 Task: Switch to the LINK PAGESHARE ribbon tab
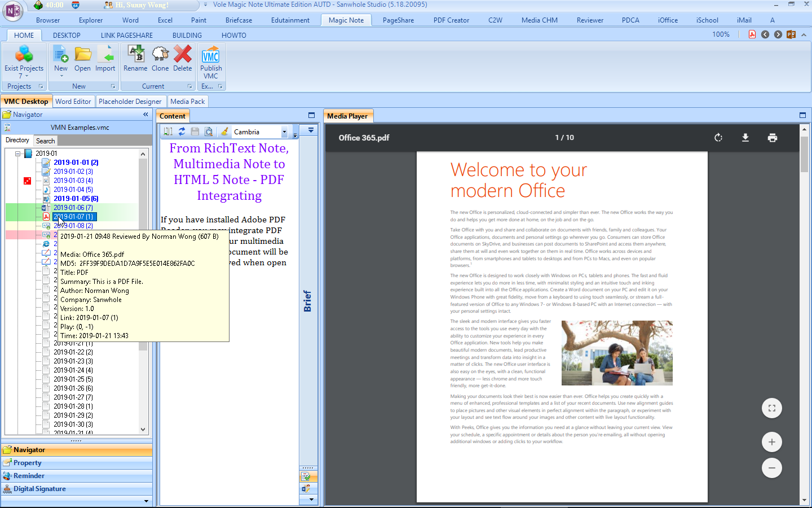pos(127,35)
